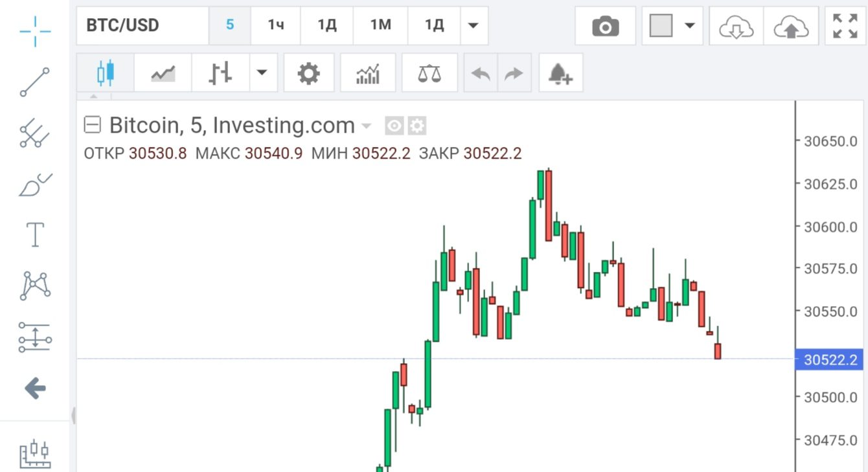Select the brush drawing tool

coord(35,185)
